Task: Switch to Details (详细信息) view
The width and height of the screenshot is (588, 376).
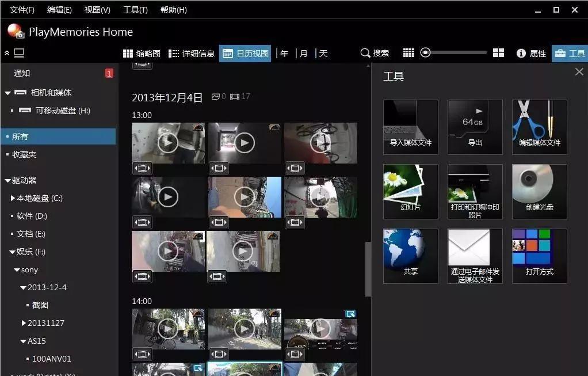Action: coord(191,54)
